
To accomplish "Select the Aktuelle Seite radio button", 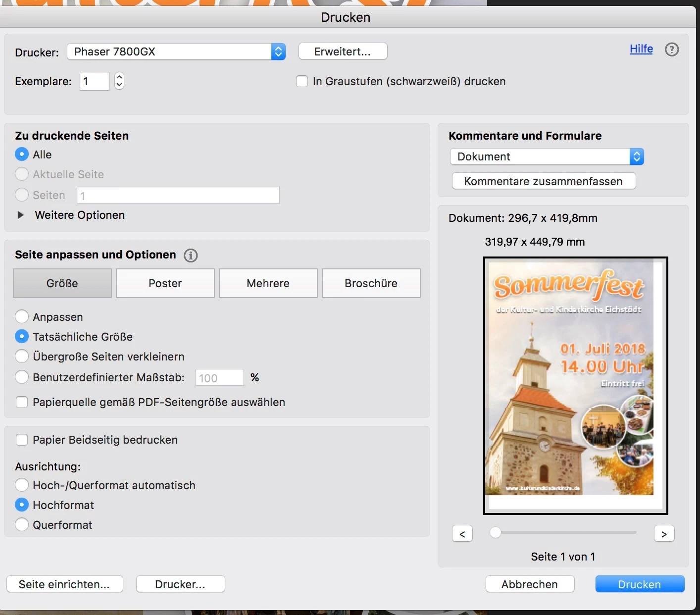I will pos(22,174).
